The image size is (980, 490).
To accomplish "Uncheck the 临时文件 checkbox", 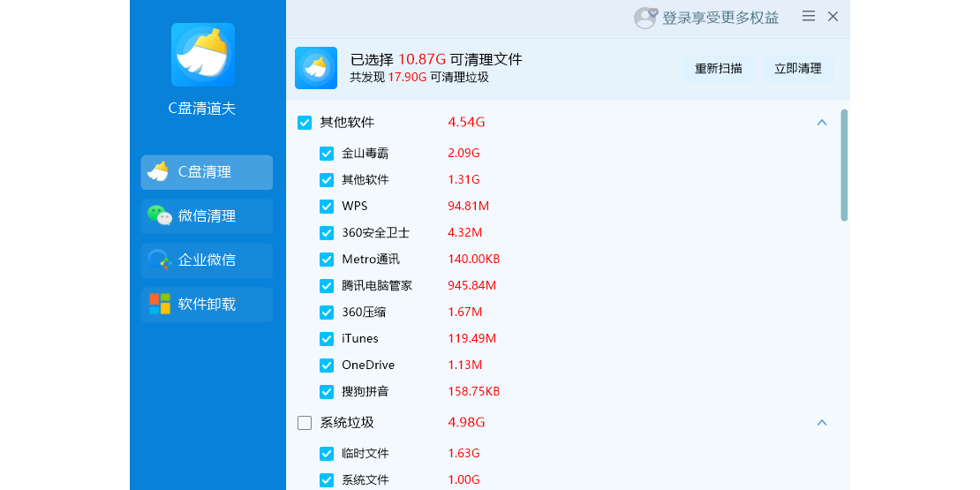I will coord(327,454).
